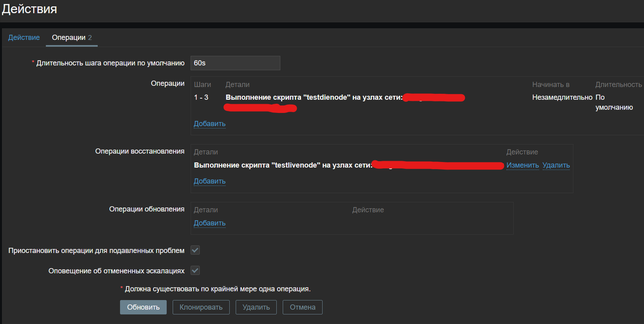This screenshot has width=644, height=324.
Task: Click the Длительность column header
Action: coord(618,85)
